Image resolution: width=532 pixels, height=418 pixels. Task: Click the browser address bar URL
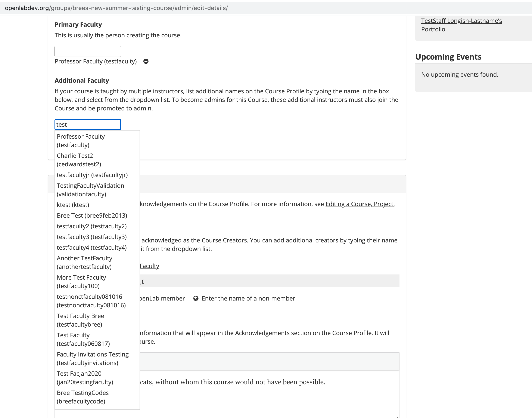(x=116, y=8)
